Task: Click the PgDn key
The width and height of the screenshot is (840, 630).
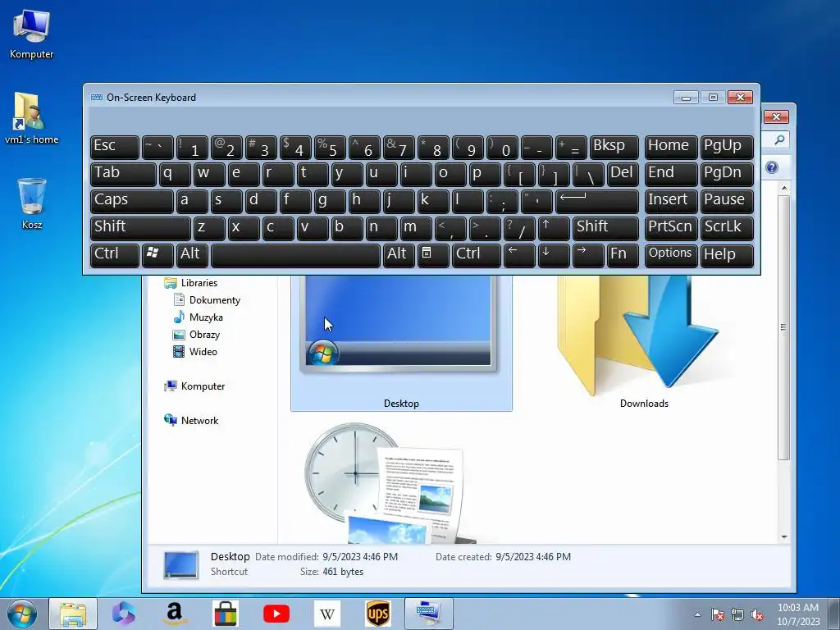Action: click(x=727, y=175)
